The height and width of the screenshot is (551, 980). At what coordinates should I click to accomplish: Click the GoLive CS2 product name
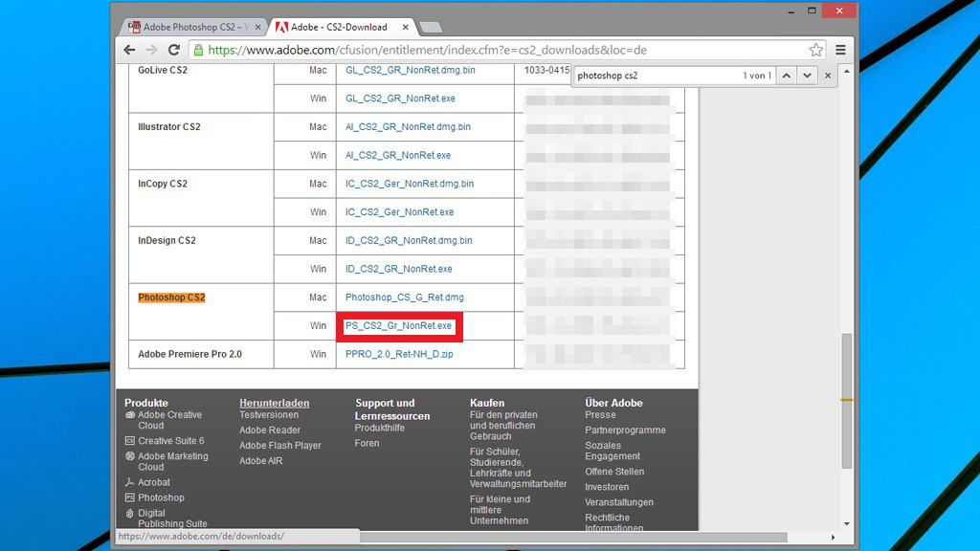(163, 70)
